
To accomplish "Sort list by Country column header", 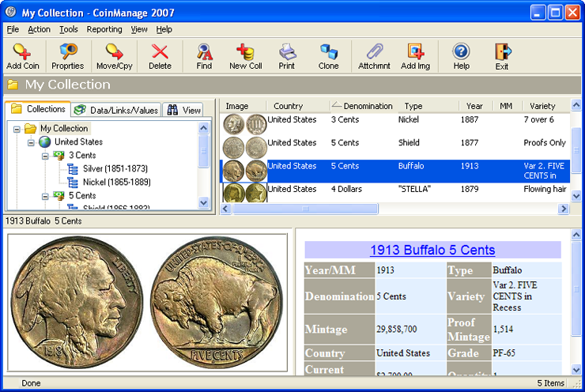I will (298, 106).
